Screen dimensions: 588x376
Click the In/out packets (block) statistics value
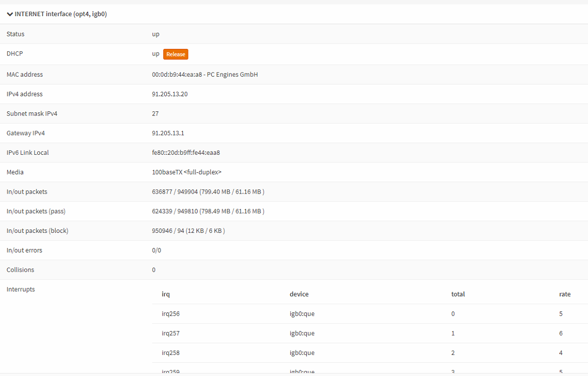[x=188, y=231]
